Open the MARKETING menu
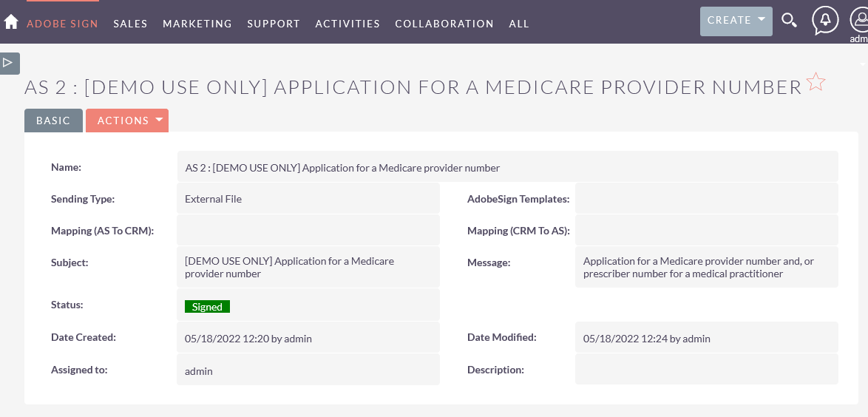The image size is (868, 417). click(197, 24)
